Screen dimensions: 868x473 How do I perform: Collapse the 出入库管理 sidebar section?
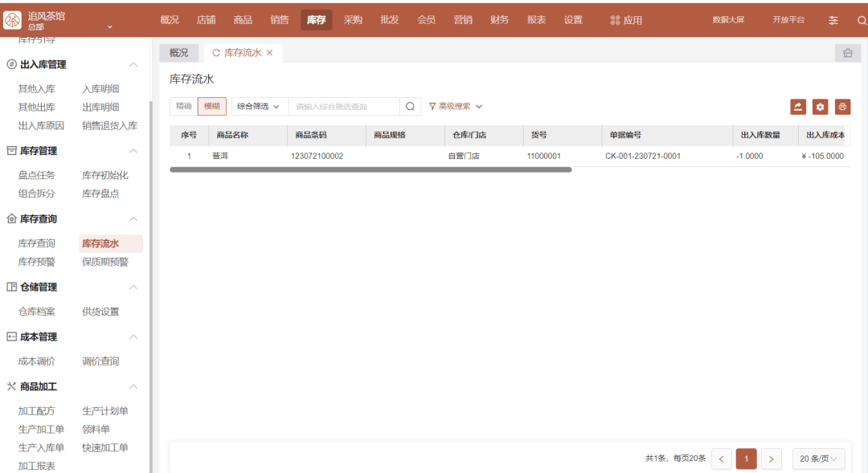133,64
